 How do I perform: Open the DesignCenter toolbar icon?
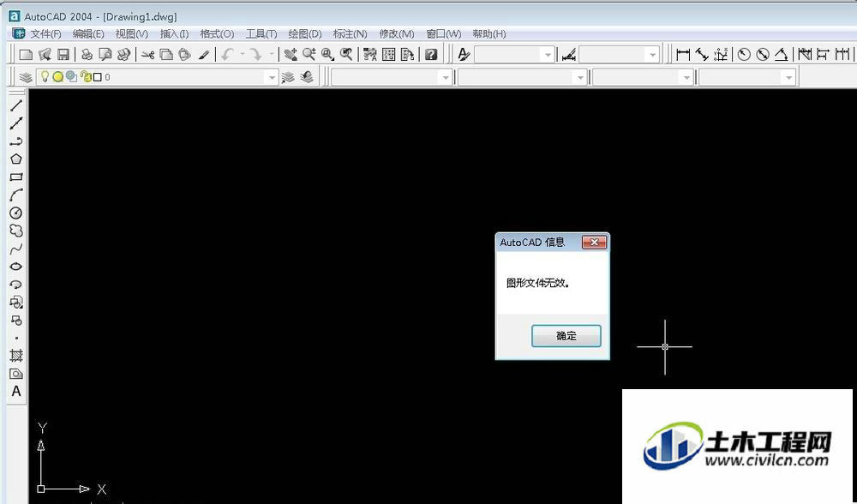388,54
